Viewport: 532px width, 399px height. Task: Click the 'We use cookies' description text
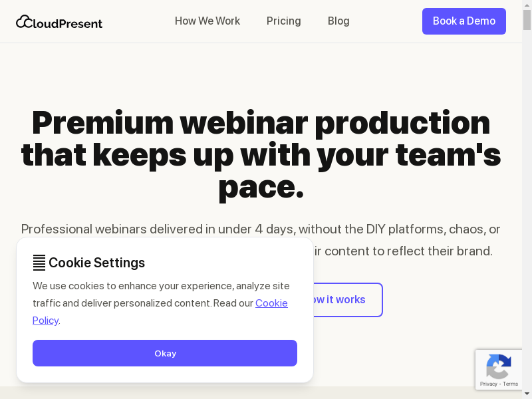point(161,286)
